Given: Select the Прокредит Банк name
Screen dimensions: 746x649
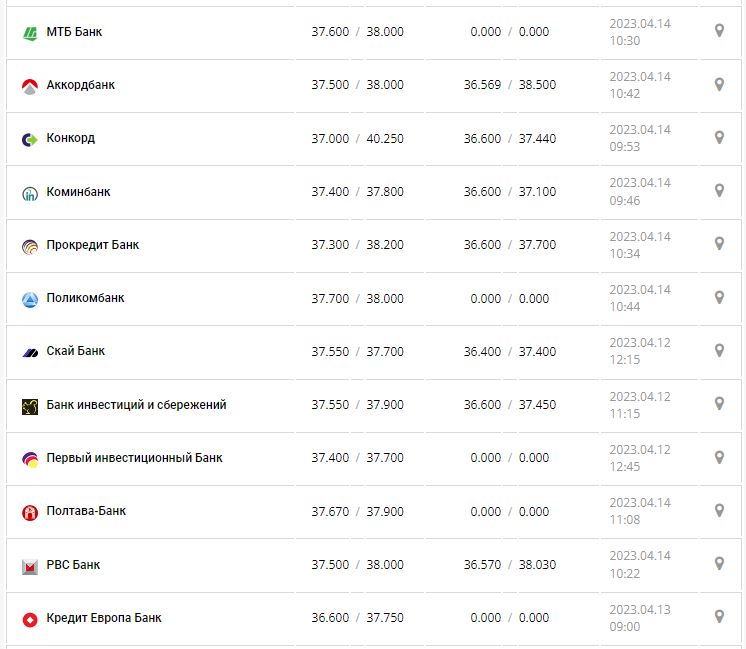Looking at the screenshot, I should click(93, 245).
